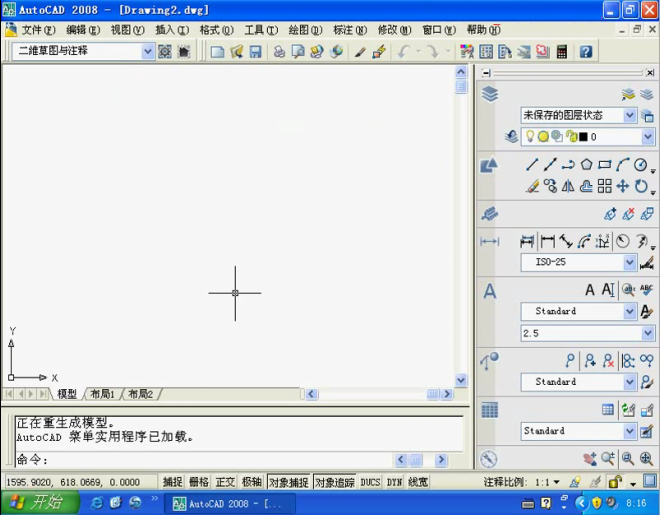
Task: Select the Circle draw tool
Action: (x=641, y=165)
